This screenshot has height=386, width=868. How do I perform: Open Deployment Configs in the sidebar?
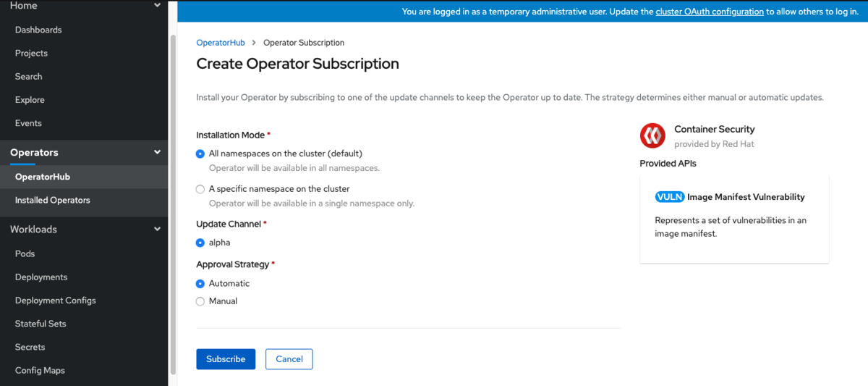point(56,300)
